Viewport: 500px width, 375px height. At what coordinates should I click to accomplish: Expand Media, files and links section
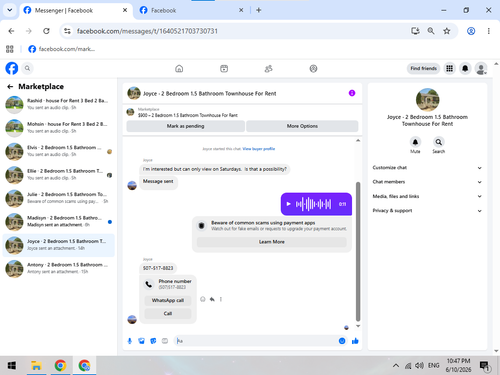point(427,196)
